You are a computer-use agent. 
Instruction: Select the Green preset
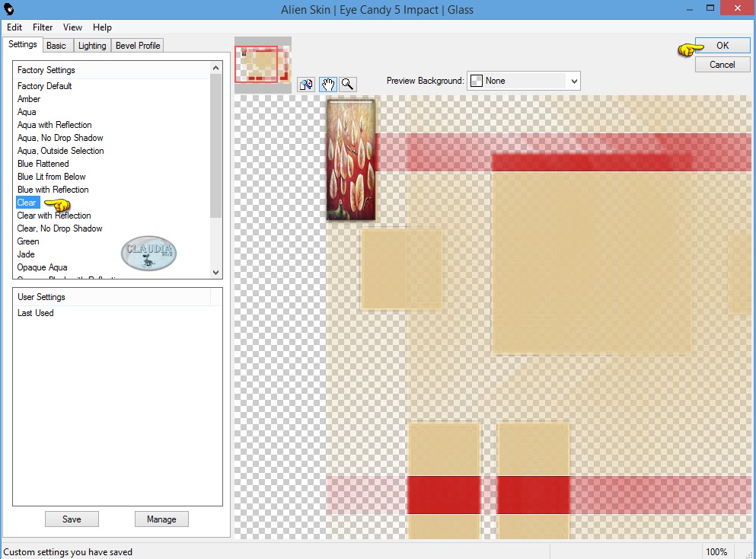(28, 241)
